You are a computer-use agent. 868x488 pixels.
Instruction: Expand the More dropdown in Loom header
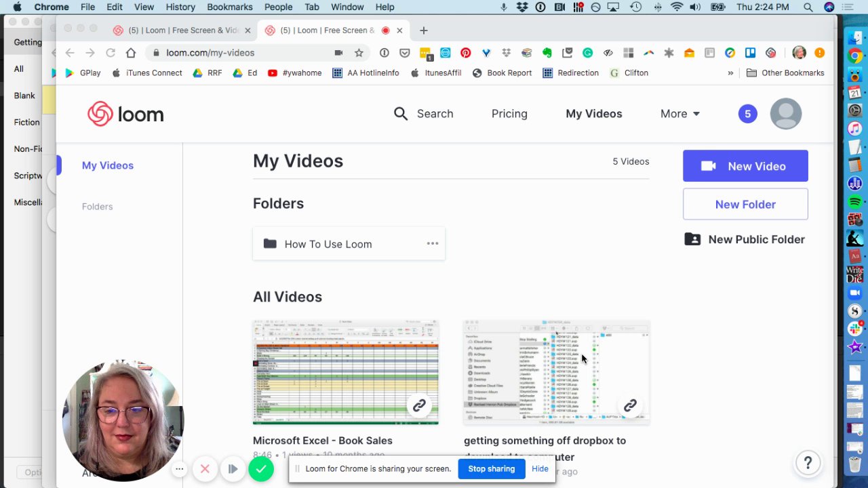coord(680,114)
